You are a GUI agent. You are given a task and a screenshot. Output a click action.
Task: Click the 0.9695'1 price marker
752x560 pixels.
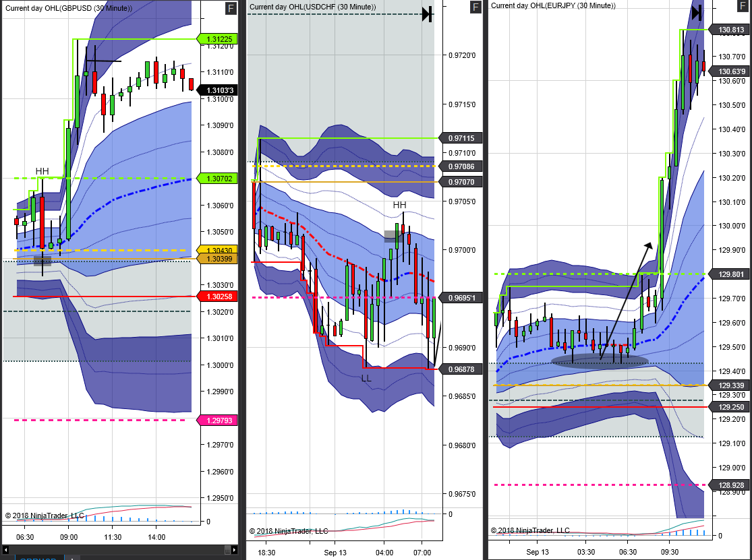[x=461, y=298]
